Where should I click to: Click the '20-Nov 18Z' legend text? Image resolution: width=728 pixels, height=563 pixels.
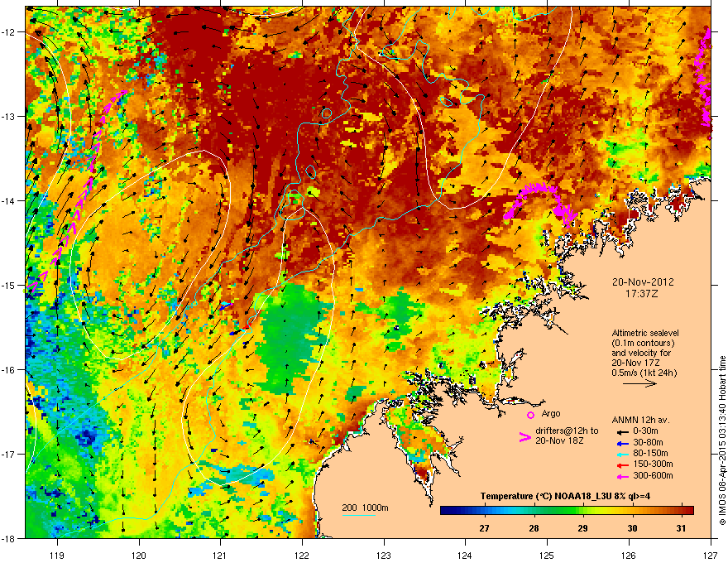[559, 440]
